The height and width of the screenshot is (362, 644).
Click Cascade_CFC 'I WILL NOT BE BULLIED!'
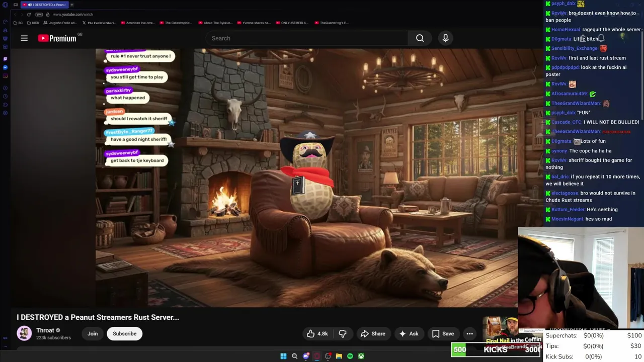coord(611,122)
